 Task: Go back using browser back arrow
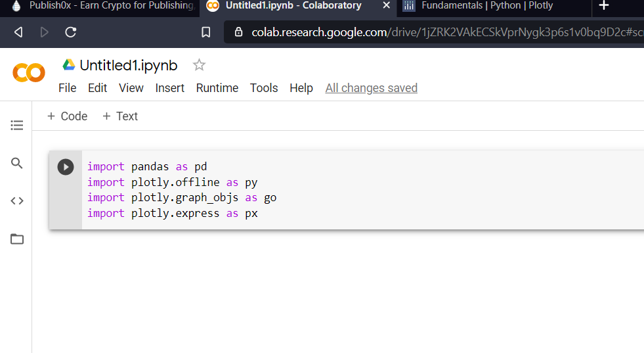point(18,32)
